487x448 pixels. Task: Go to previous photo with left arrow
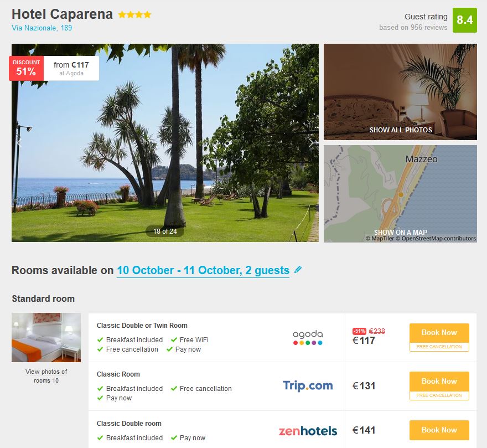(19, 143)
